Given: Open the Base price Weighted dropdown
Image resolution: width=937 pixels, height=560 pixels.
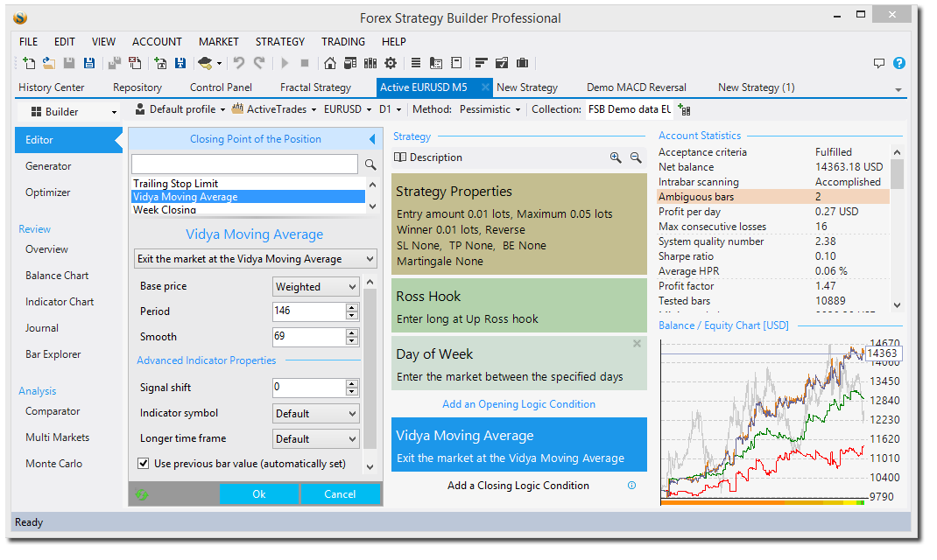Looking at the screenshot, I should [315, 287].
